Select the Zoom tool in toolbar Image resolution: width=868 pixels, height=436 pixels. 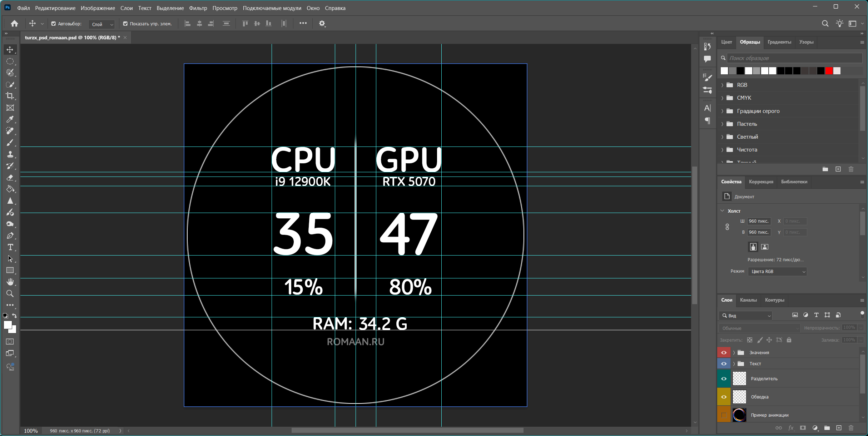(10, 294)
